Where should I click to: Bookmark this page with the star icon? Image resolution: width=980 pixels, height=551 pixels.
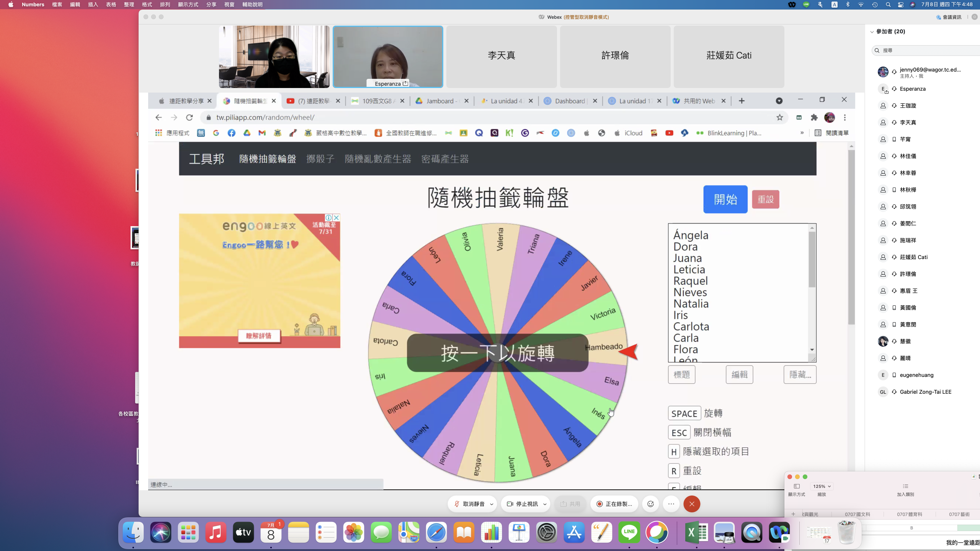coord(779,117)
